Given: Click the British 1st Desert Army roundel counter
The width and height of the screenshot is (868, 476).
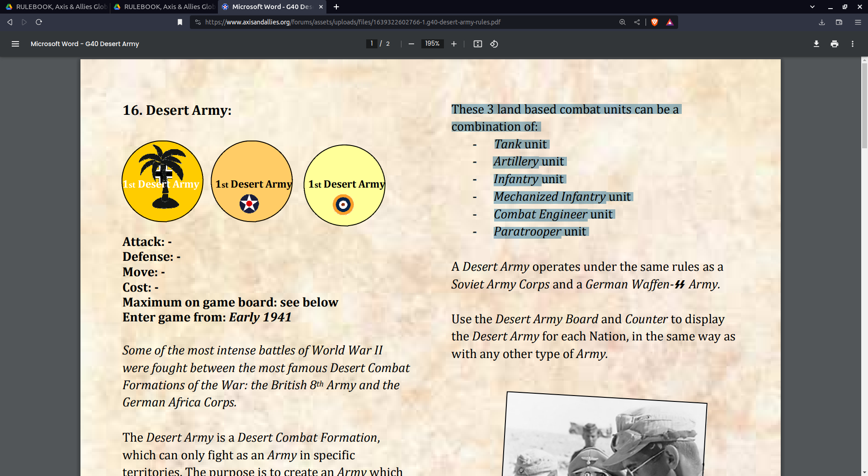Looking at the screenshot, I should point(344,185).
